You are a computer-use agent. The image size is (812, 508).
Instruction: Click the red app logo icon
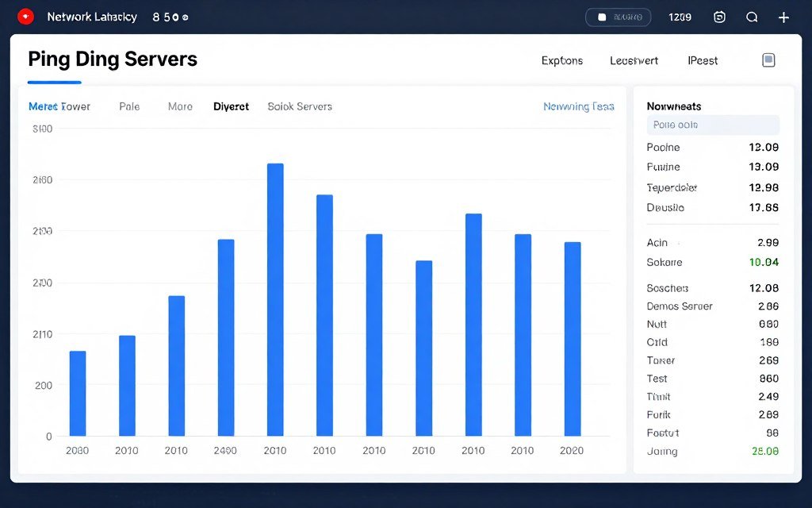click(26, 17)
